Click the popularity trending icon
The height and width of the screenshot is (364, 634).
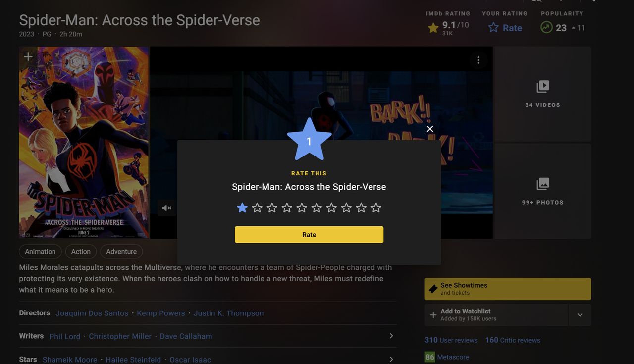[x=546, y=27]
